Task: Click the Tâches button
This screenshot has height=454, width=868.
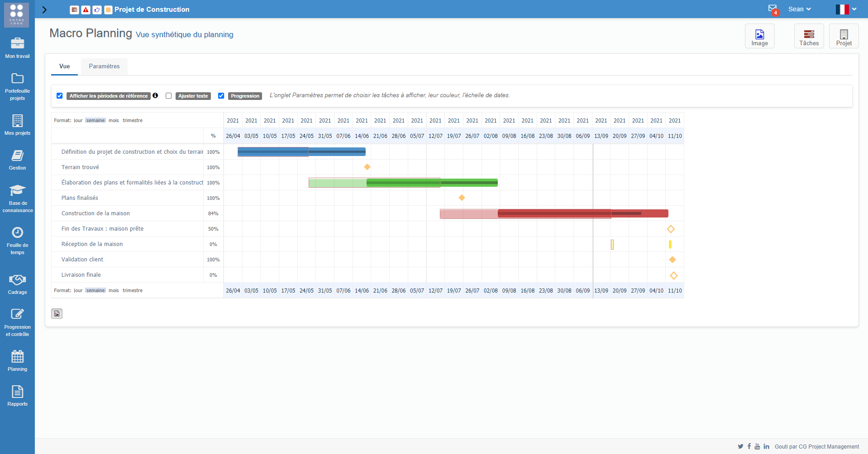Action: (x=809, y=36)
